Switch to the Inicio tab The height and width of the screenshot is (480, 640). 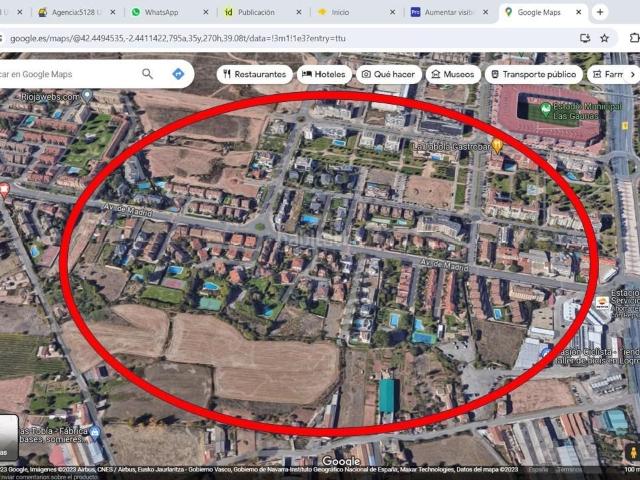click(340, 13)
